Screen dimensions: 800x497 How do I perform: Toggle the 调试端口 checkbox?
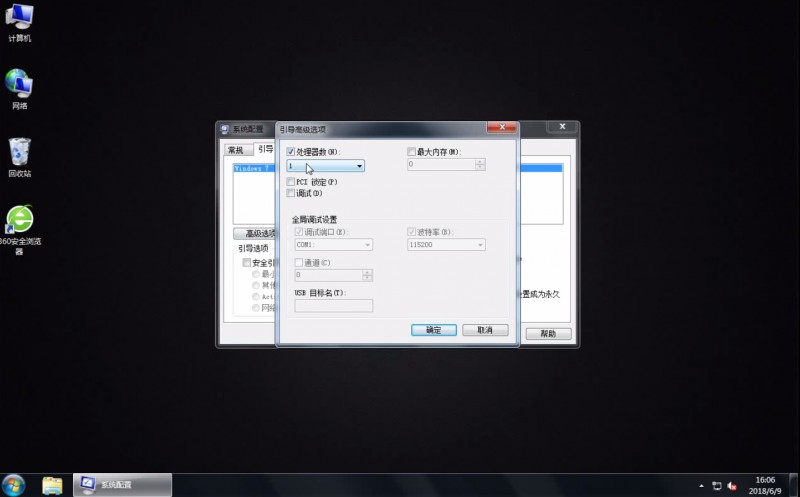[x=299, y=232]
